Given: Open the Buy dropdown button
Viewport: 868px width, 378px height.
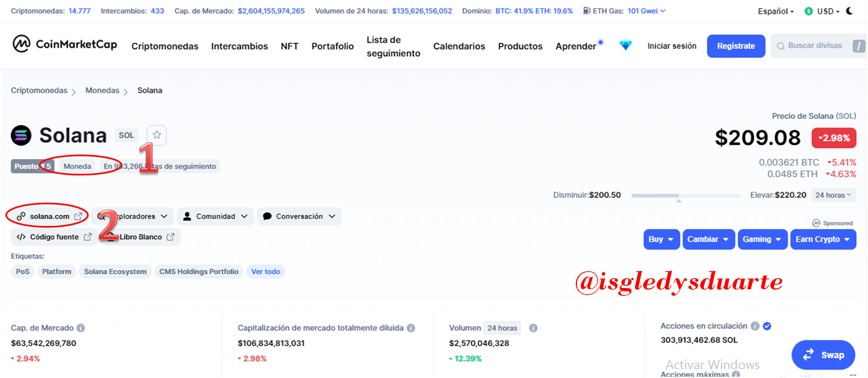Looking at the screenshot, I should [661, 239].
